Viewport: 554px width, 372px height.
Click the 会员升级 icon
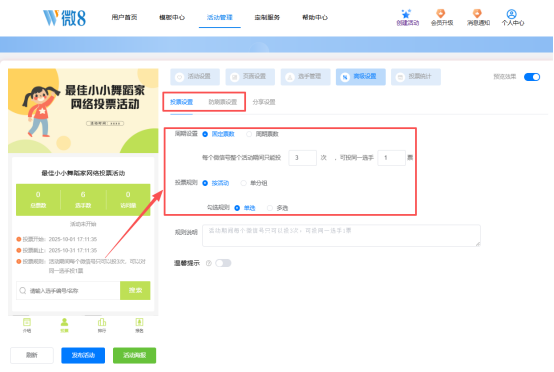[441, 13]
